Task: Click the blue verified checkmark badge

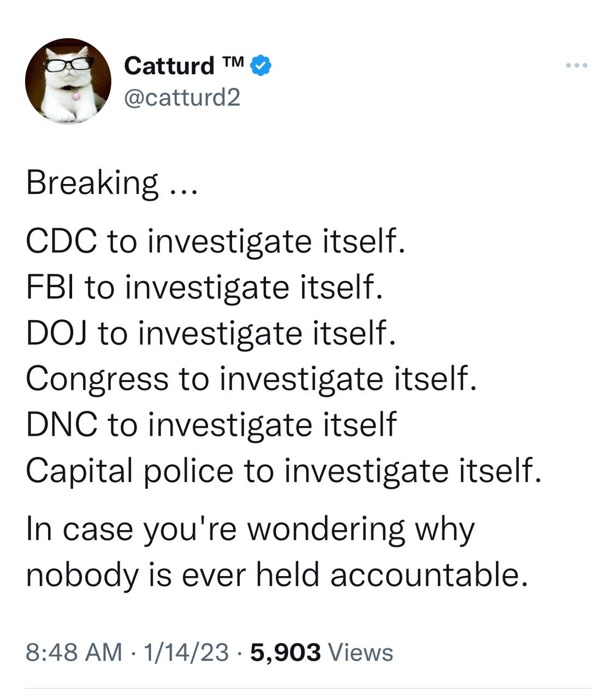Action: (x=261, y=66)
